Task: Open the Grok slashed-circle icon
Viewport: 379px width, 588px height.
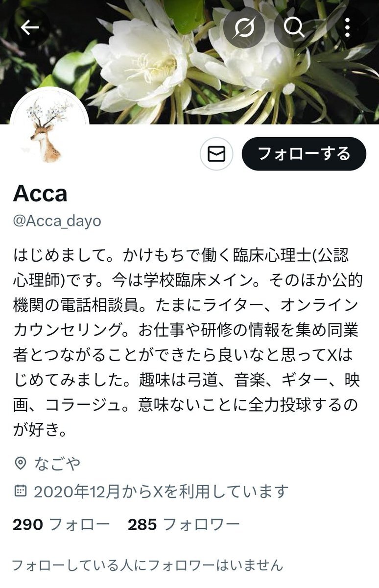Action: click(243, 27)
